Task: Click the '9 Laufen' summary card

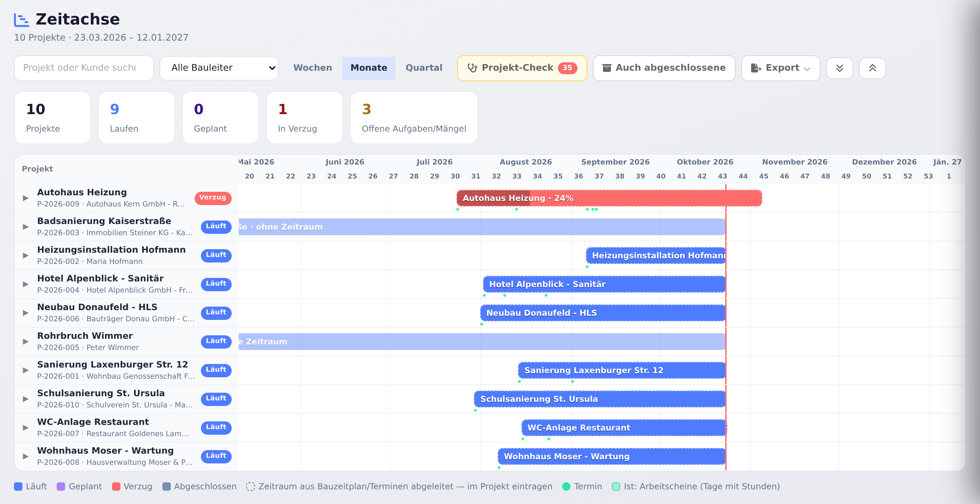Action: click(136, 118)
